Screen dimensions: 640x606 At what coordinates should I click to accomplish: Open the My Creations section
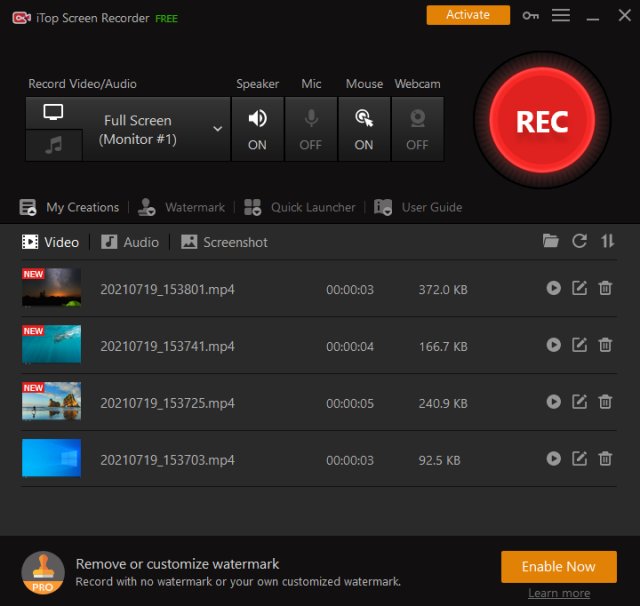[x=69, y=207]
